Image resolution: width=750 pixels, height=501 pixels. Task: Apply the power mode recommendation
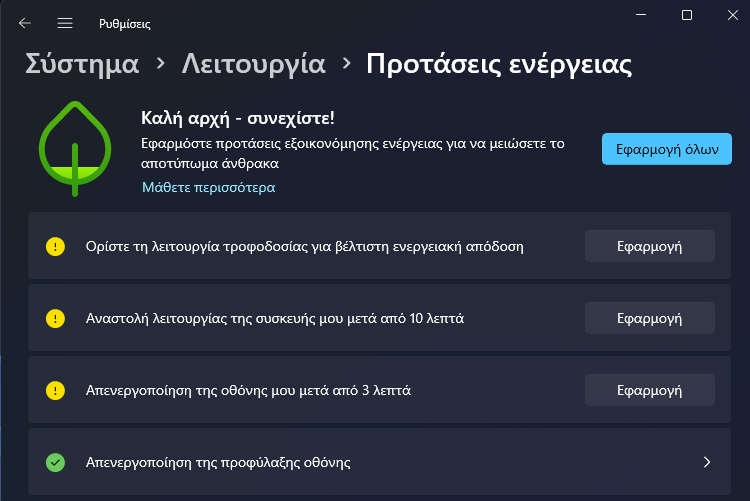point(649,246)
